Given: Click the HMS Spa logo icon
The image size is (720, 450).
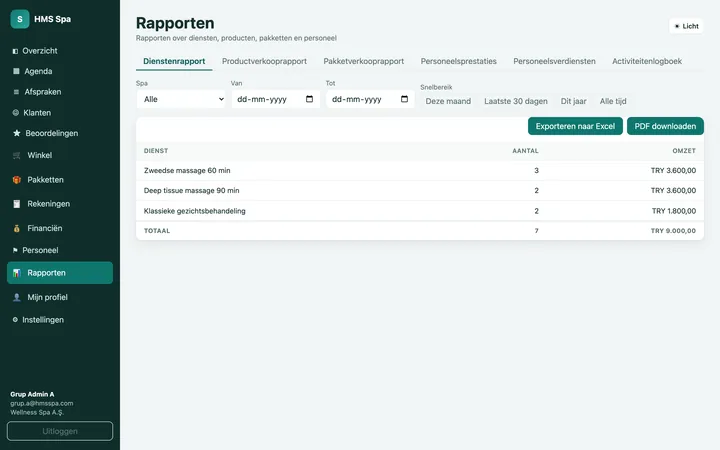Looking at the screenshot, I should pos(20,19).
